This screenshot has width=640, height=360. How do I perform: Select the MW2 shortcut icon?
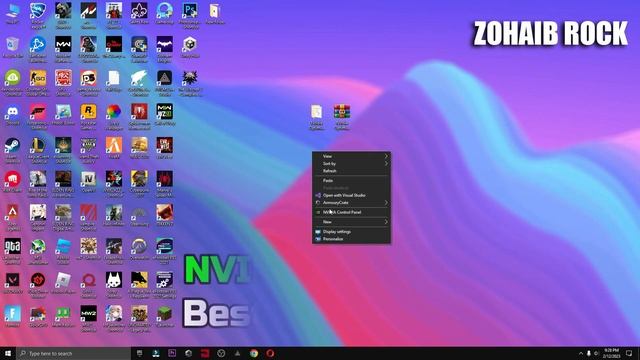point(89,313)
